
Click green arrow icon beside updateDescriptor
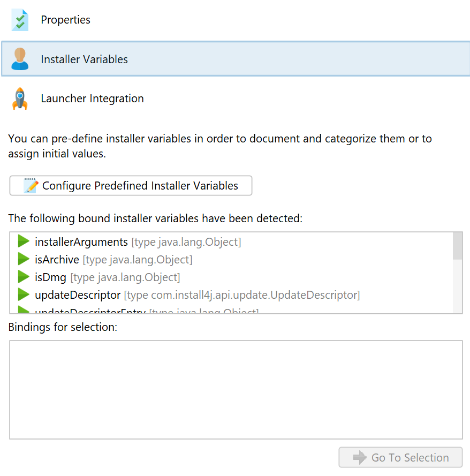(x=24, y=294)
